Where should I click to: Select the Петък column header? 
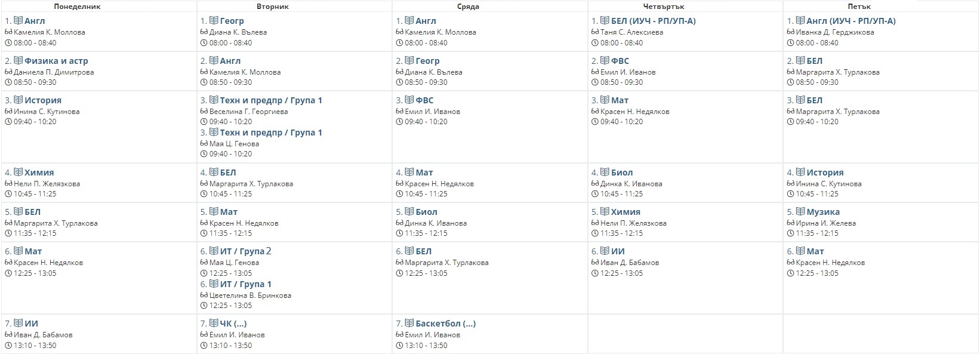pyautogui.click(x=859, y=7)
